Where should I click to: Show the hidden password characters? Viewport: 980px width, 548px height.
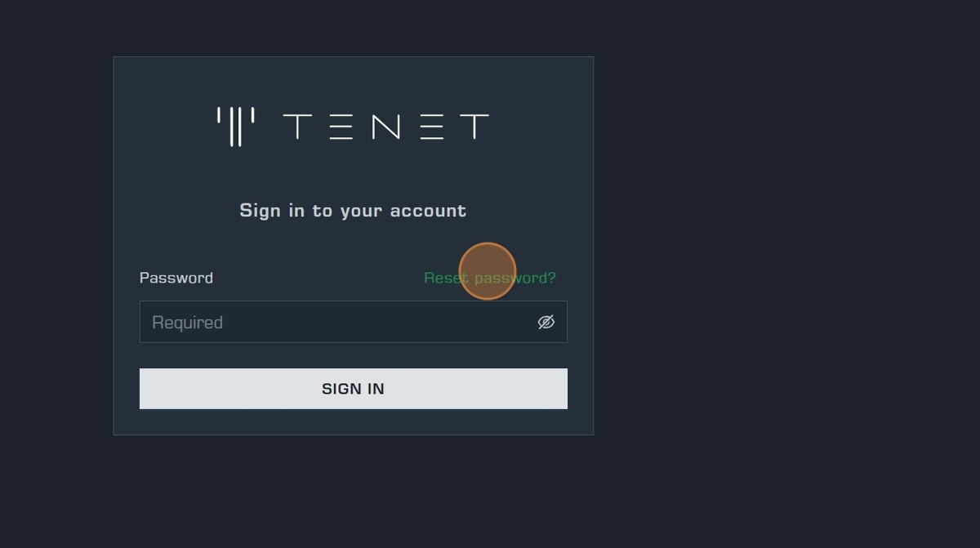[546, 322]
